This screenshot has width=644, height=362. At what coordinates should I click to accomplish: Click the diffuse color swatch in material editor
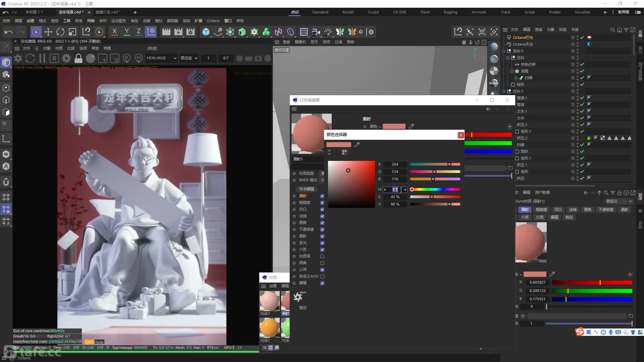394,126
